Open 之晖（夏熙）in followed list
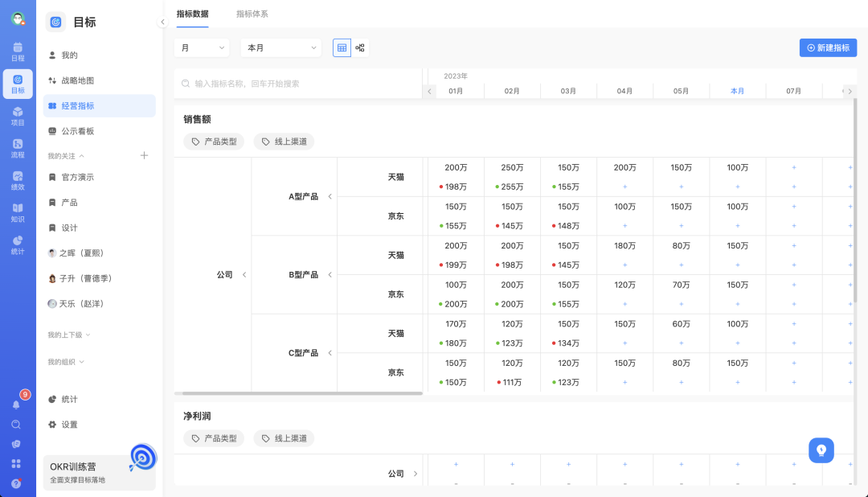Image resolution: width=868 pixels, height=497 pixels. click(100, 253)
